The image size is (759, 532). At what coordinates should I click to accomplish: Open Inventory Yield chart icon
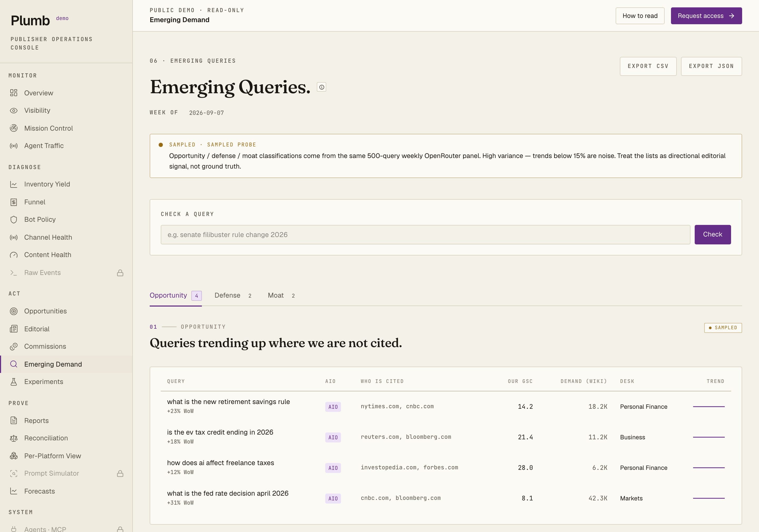pos(13,184)
